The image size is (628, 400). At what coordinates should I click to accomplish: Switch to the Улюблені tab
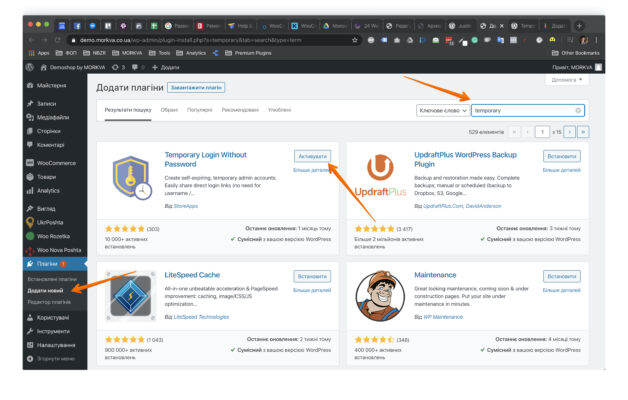[x=279, y=110]
